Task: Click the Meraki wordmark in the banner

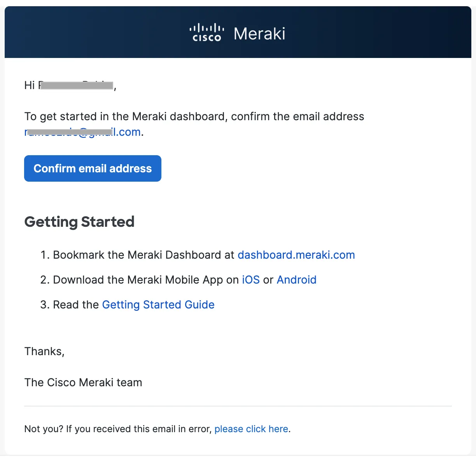Action: pos(259,33)
